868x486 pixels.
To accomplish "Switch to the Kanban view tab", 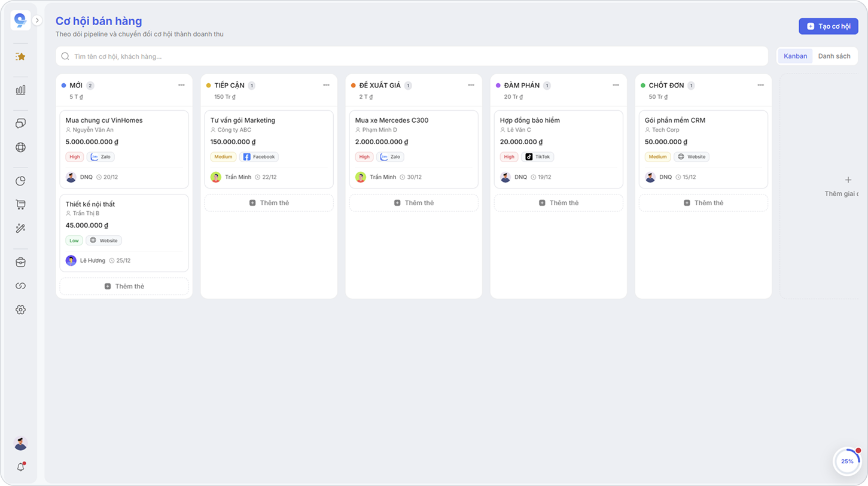I will (x=795, y=56).
